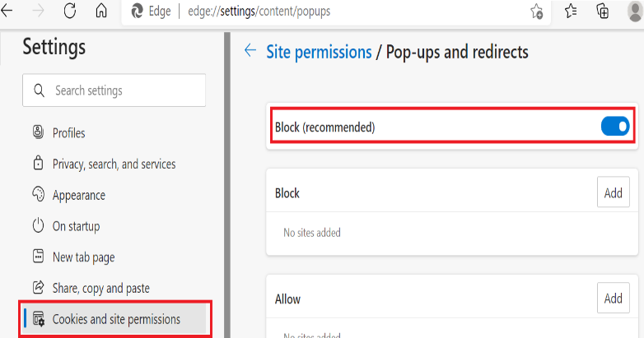The height and width of the screenshot is (338, 644).
Task: Open Share, copy and paste settings
Action: click(100, 289)
